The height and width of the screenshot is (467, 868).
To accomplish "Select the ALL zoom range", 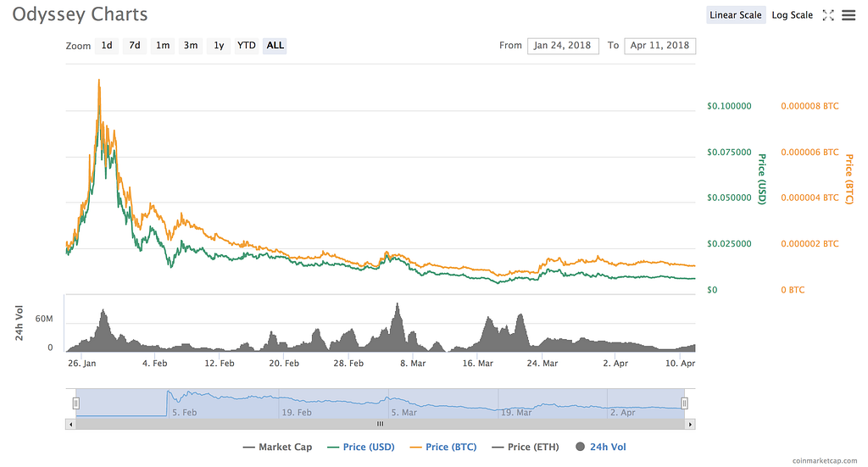I will [x=275, y=46].
